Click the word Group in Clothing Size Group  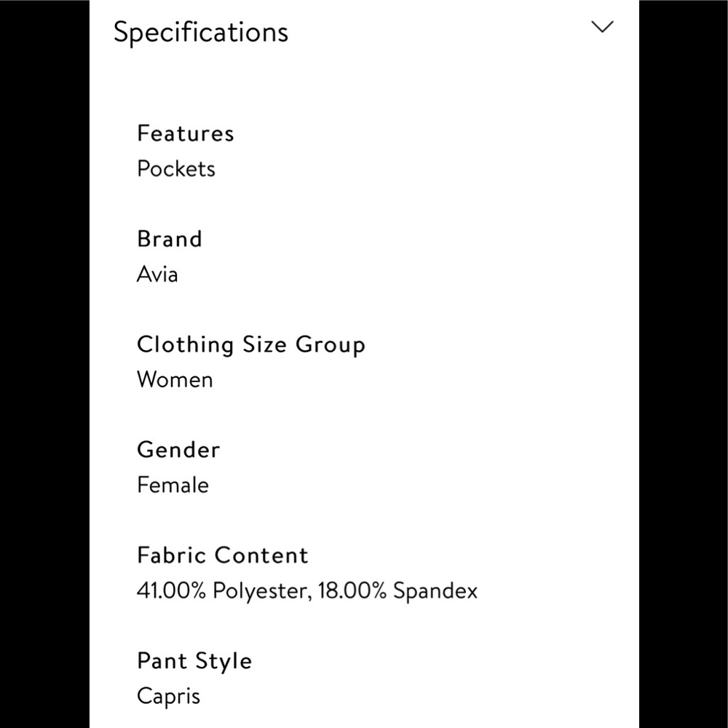click(330, 344)
